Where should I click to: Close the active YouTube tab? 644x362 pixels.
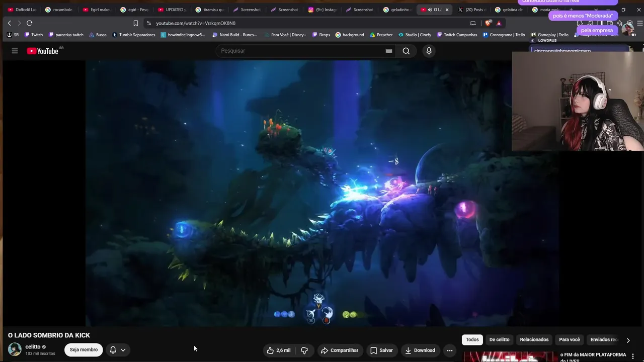pos(447,10)
